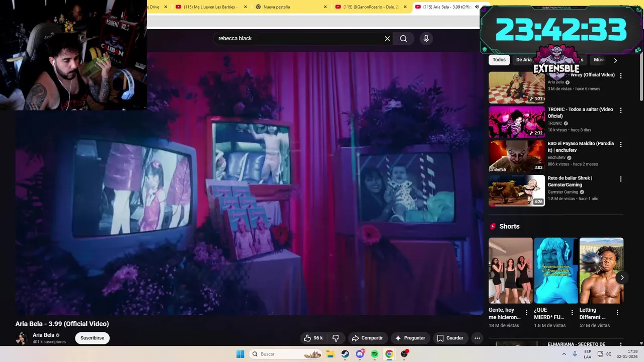
Task: Click the taskbar Buscar search box
Action: [286, 354]
